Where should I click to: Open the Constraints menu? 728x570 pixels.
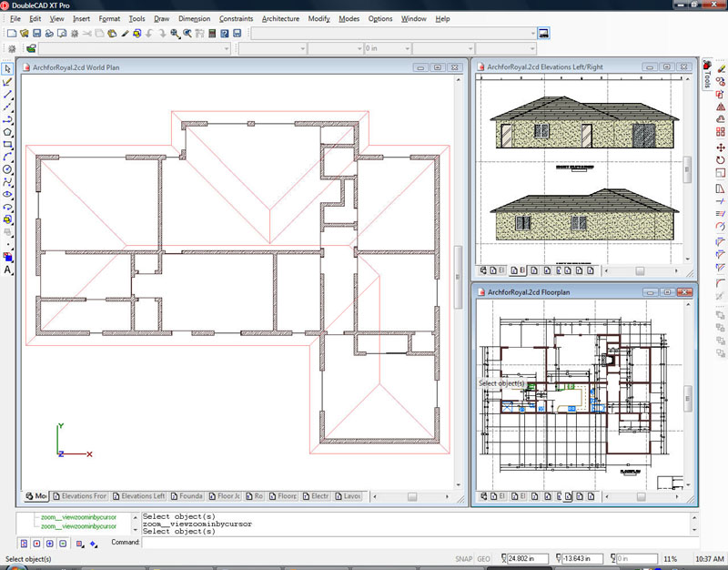click(236, 18)
